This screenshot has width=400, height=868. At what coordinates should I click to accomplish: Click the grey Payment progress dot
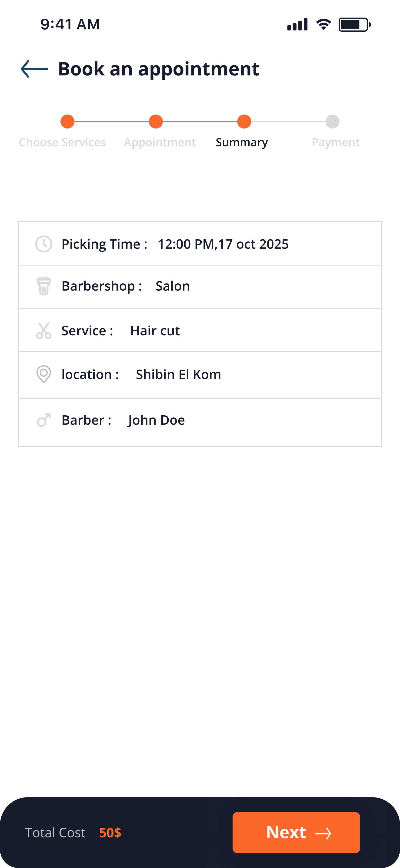[x=332, y=122]
